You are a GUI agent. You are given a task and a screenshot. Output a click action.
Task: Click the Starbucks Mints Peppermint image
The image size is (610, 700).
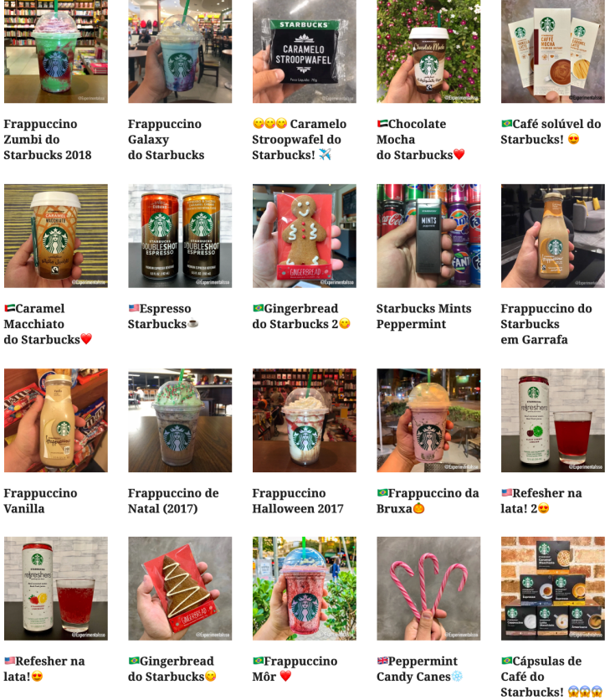tap(428, 236)
